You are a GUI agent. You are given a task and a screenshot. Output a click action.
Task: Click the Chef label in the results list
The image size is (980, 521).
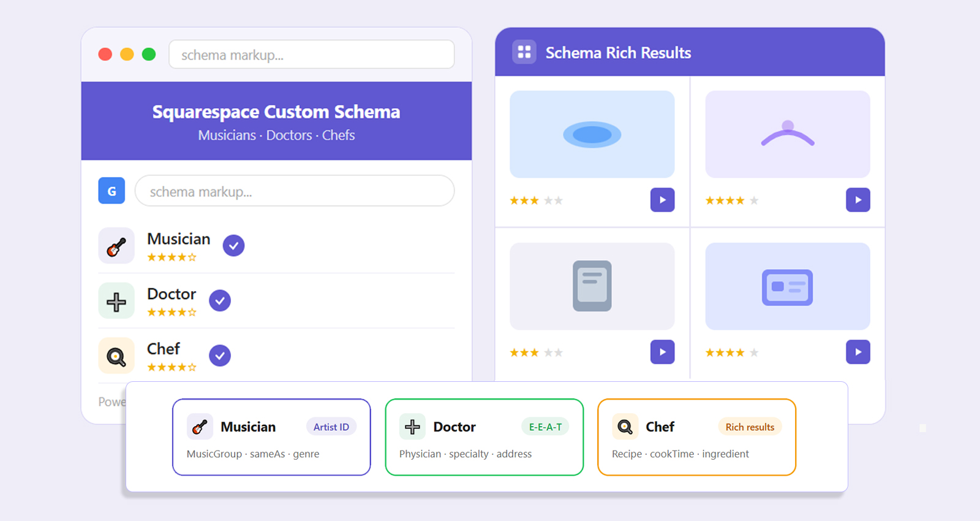[x=164, y=349]
